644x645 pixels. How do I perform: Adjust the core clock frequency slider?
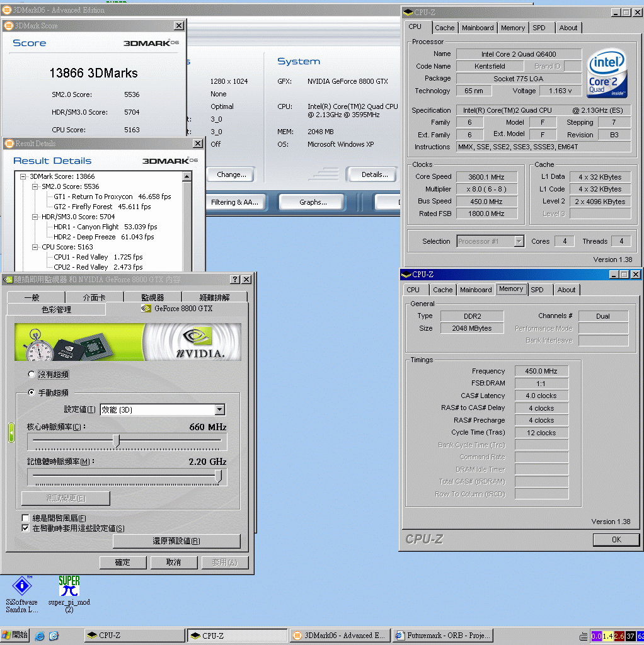[117, 440]
